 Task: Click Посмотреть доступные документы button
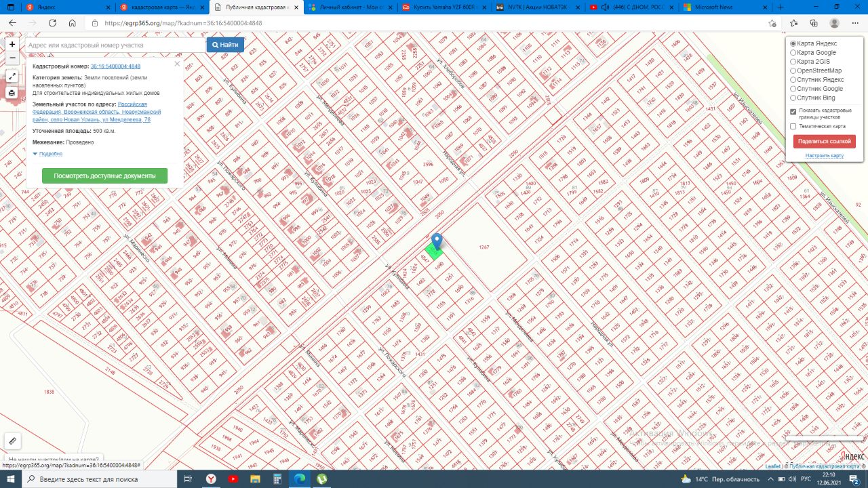pyautogui.click(x=104, y=176)
